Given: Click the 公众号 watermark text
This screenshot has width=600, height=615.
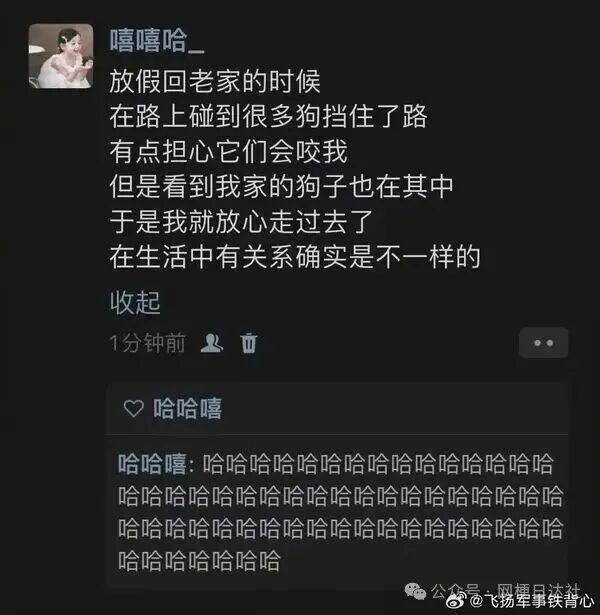Looking at the screenshot, I should click(455, 590).
